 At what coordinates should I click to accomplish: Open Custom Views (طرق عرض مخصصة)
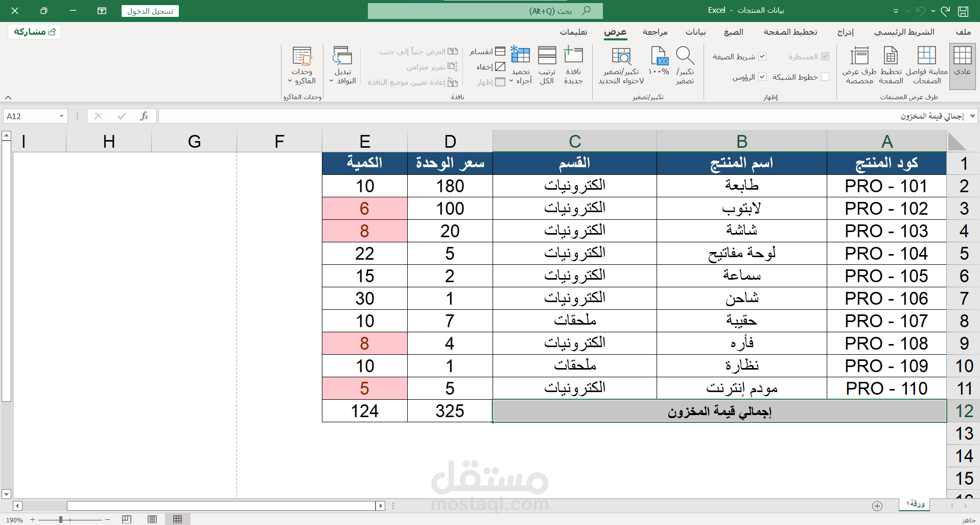859,65
